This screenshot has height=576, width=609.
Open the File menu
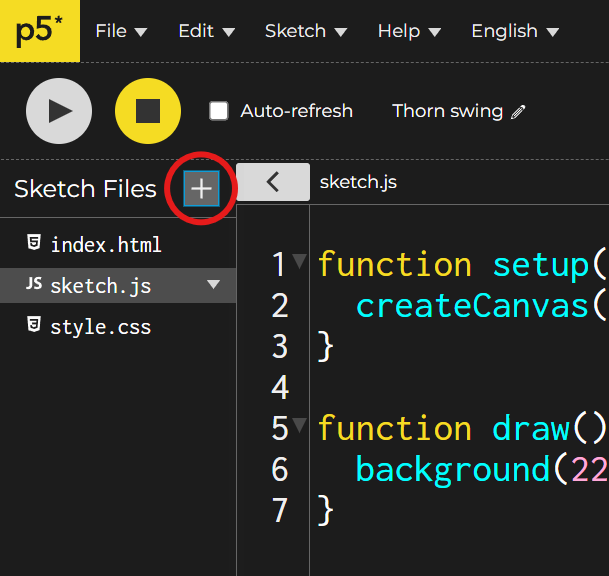(120, 31)
